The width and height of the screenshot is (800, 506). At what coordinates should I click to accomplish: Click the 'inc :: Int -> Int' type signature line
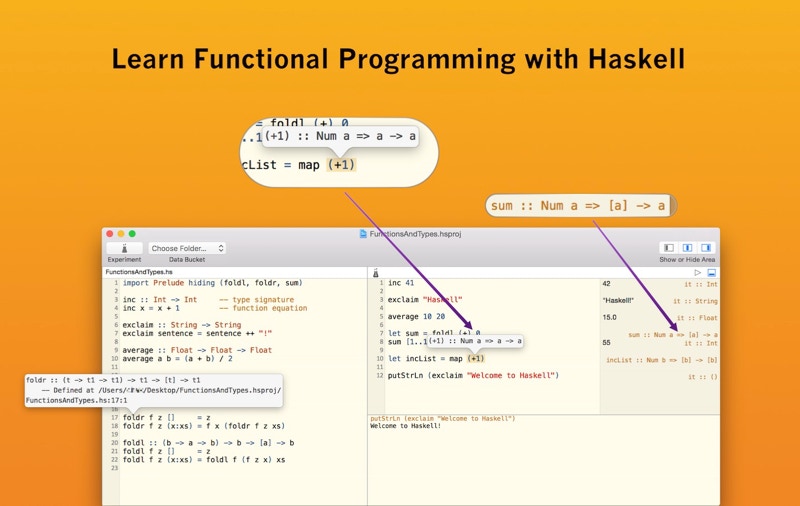point(160,299)
